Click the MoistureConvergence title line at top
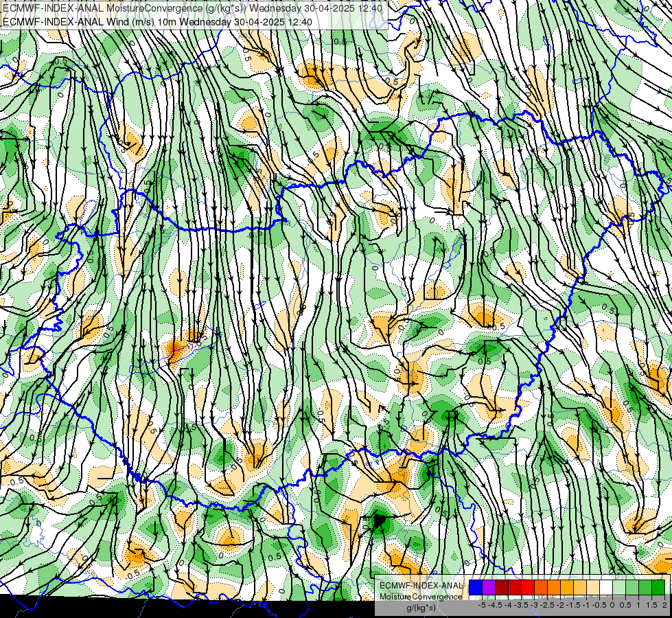The height and width of the screenshot is (618, 672). tap(192, 8)
